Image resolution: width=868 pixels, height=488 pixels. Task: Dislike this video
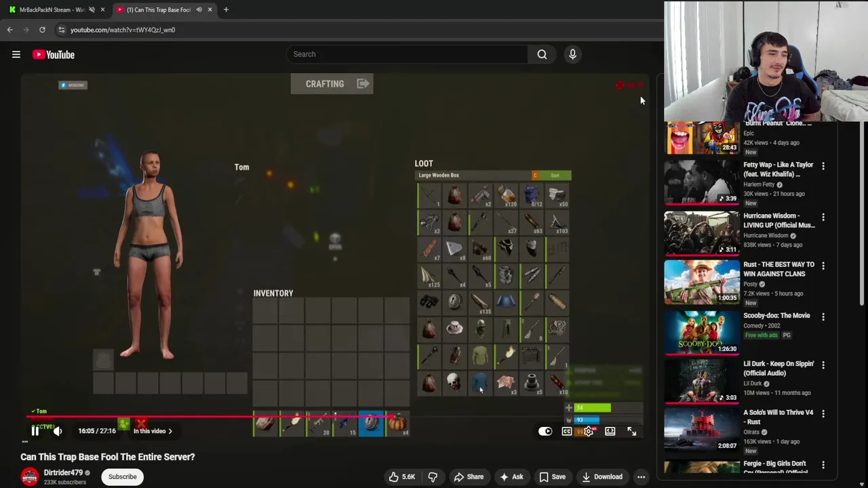(x=433, y=476)
